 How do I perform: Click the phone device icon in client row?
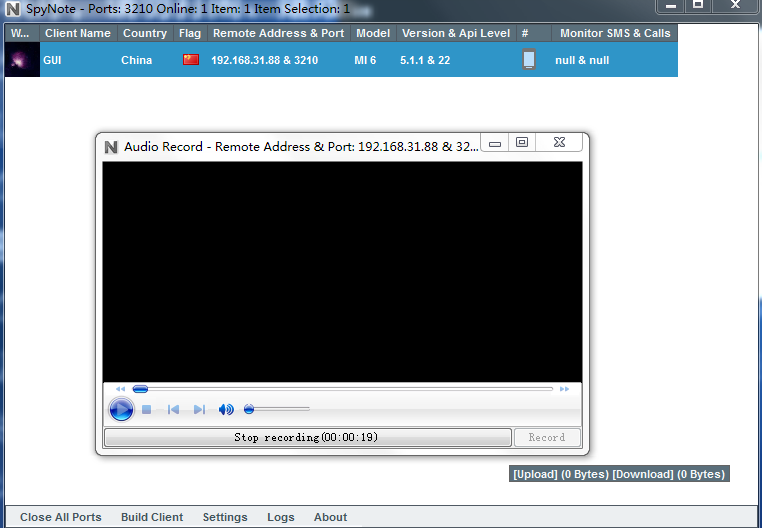click(x=529, y=59)
